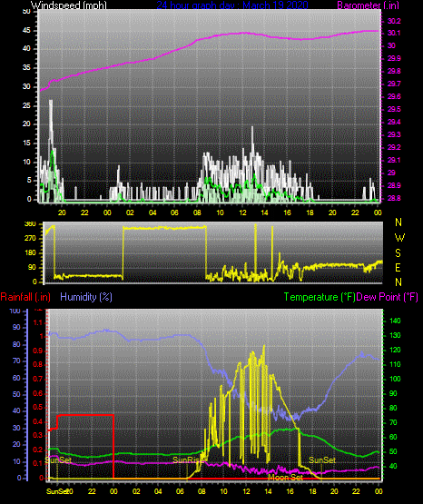Image resolution: width=423 pixels, height=504 pixels.
Task: Click "06" on the bottom chart's time axis
Action: (x=180, y=491)
